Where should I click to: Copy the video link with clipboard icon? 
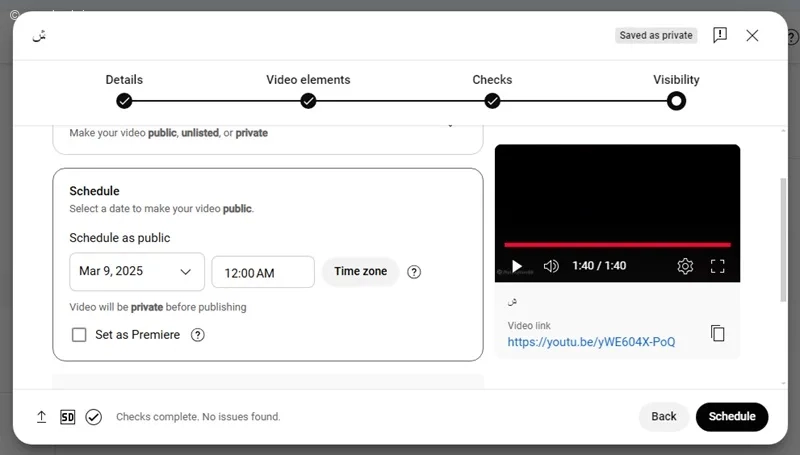[717, 333]
